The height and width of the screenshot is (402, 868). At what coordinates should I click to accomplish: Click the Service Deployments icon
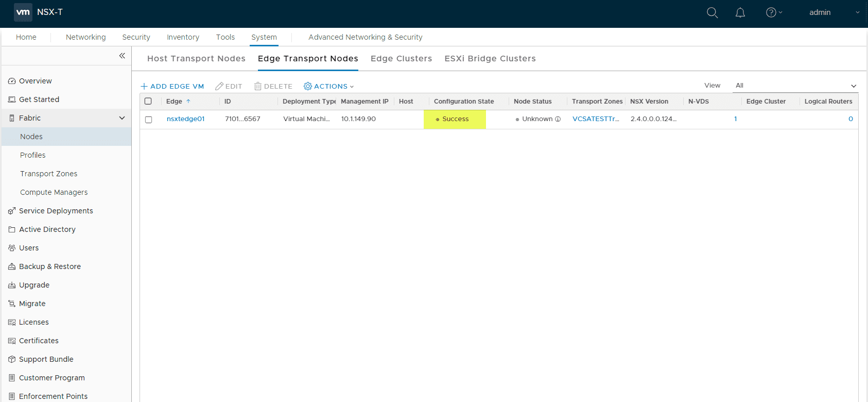(x=12, y=211)
